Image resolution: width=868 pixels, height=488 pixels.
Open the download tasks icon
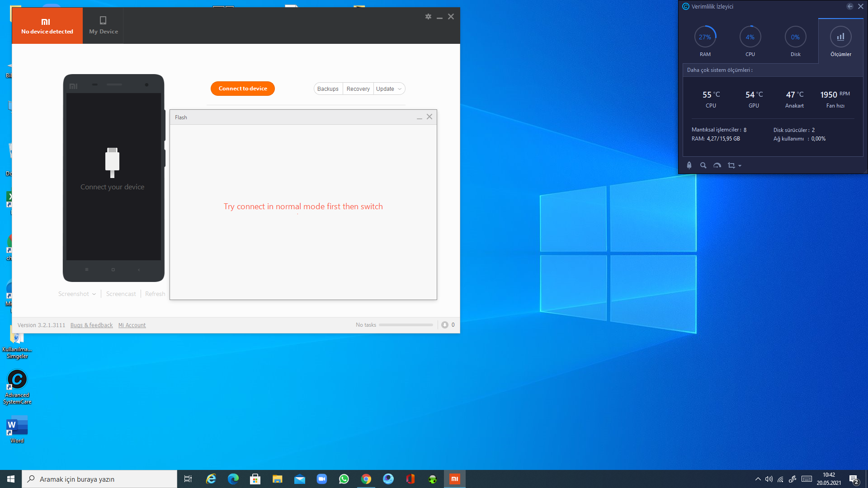tap(445, 325)
